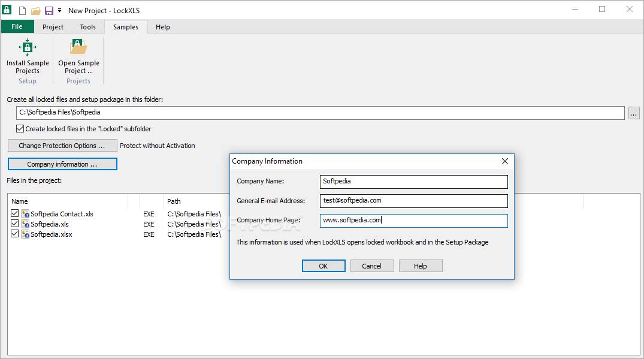The image size is (644, 359).
Task: Confirm Company Information with OK
Action: tap(323, 266)
